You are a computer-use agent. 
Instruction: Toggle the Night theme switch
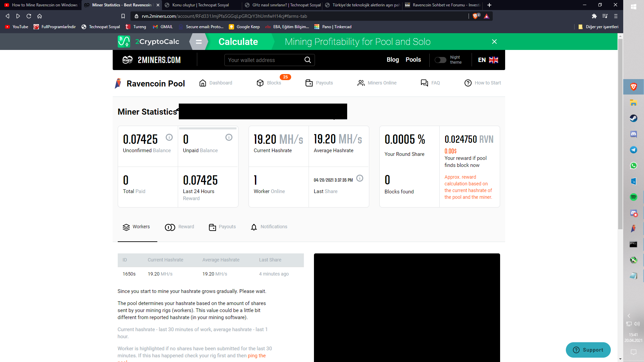point(440,60)
